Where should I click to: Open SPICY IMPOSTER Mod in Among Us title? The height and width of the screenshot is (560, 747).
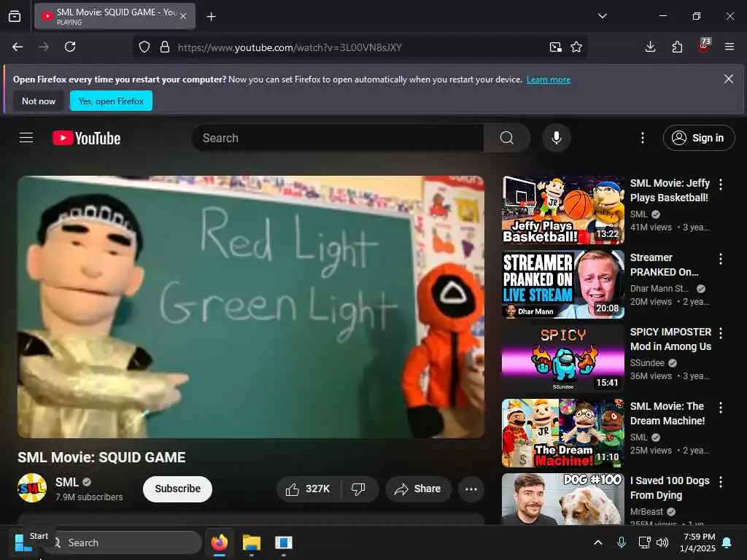(671, 339)
